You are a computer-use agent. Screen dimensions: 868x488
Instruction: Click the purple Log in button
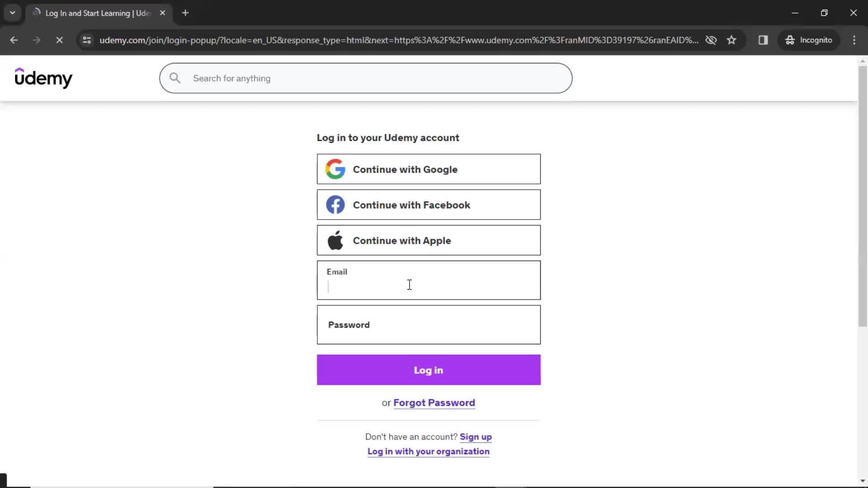(429, 370)
